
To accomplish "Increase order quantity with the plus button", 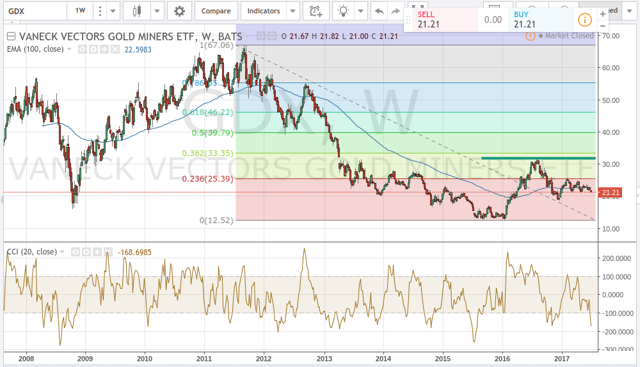I will click(x=602, y=14).
